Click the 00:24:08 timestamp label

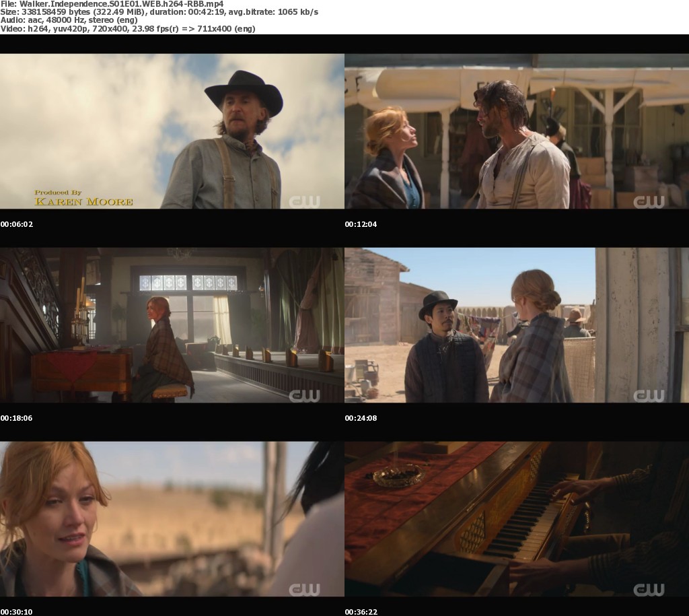click(x=361, y=418)
